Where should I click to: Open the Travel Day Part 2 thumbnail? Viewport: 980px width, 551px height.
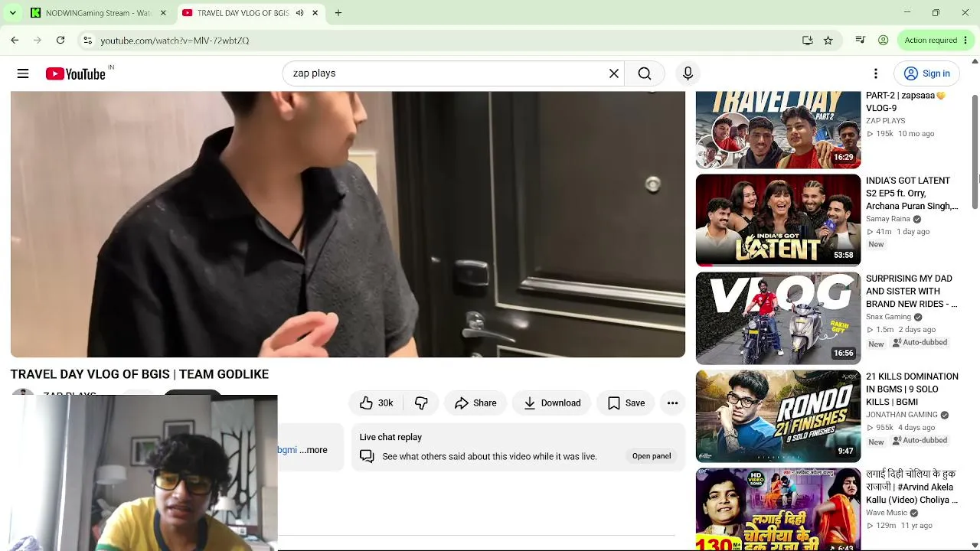(778, 130)
